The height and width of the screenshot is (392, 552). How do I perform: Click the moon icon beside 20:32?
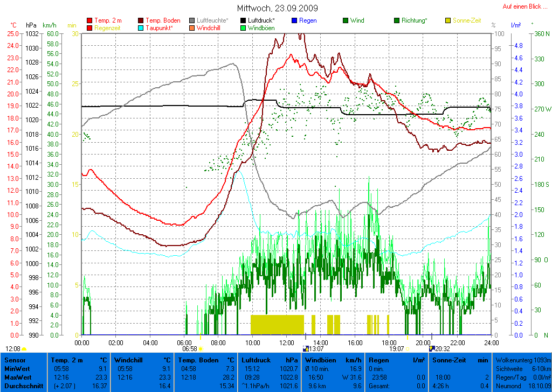pyautogui.click(x=432, y=349)
